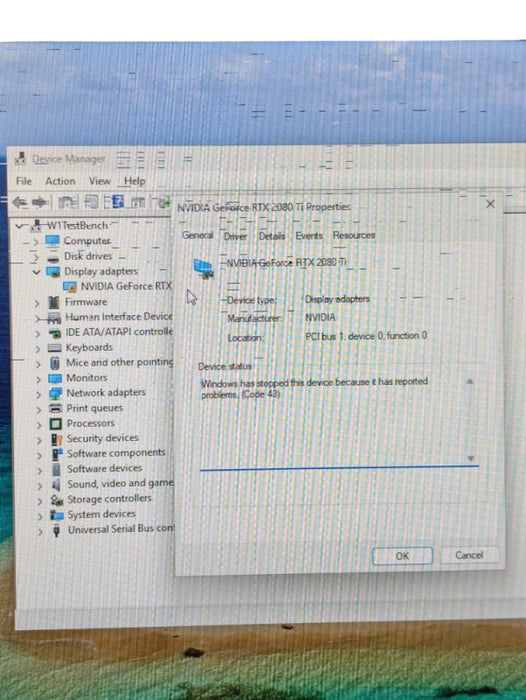526x700 pixels.
Task: Expand the Processors category
Action: tap(39, 425)
